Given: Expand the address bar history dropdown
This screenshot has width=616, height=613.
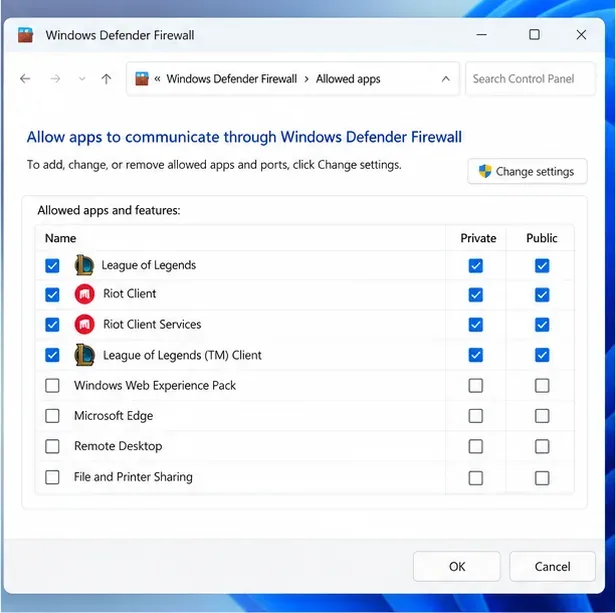Looking at the screenshot, I should coord(446,79).
